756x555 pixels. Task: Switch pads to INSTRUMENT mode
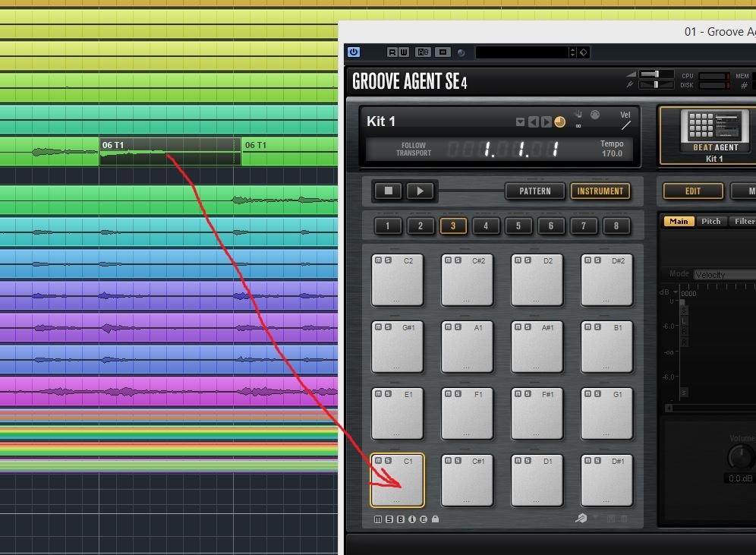[600, 191]
